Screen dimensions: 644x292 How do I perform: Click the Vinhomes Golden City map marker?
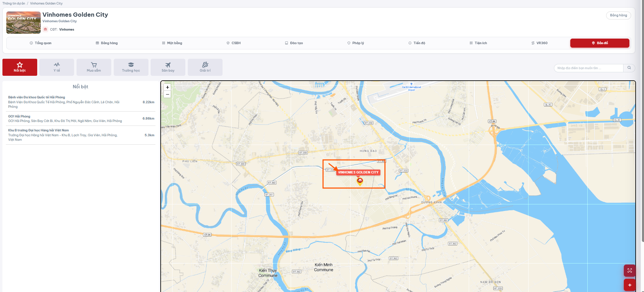(x=360, y=181)
